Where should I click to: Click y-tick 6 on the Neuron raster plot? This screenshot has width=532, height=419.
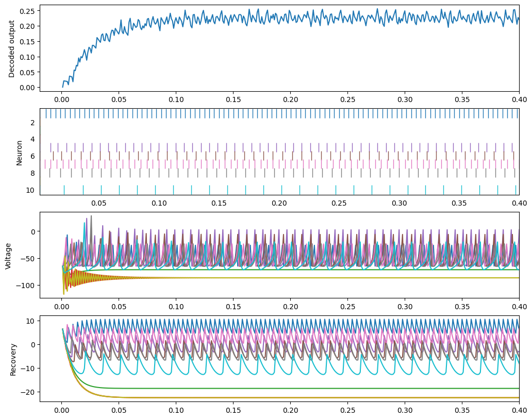[32, 156]
